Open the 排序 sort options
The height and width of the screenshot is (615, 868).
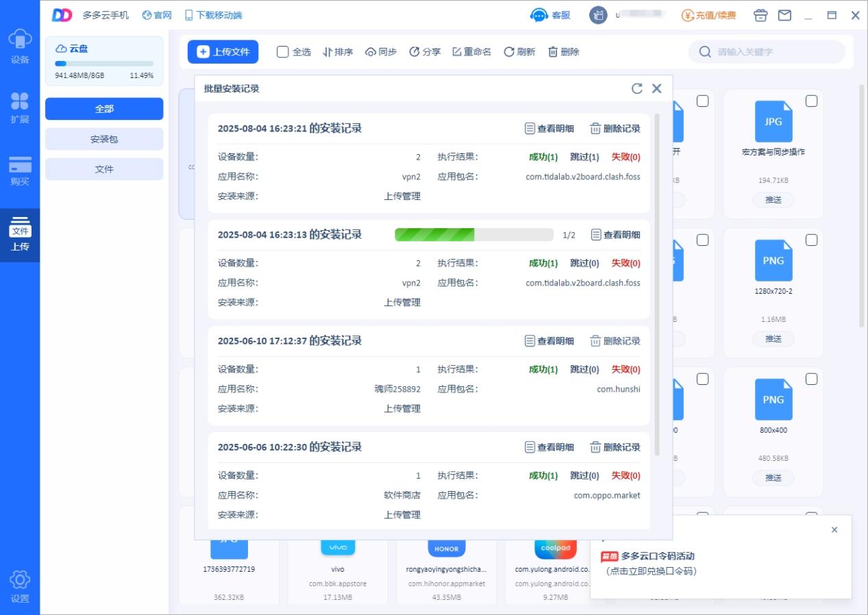(x=338, y=52)
